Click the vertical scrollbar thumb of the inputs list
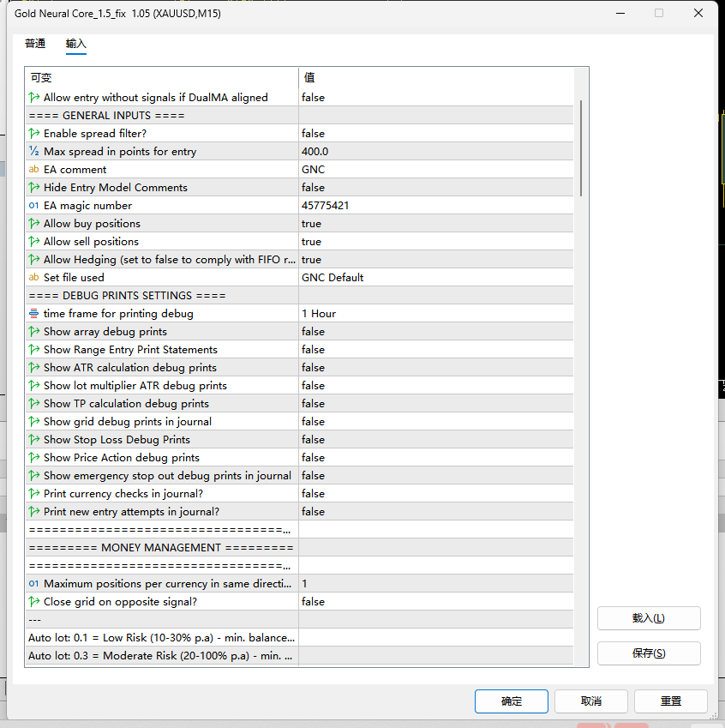725x728 pixels. (581, 147)
